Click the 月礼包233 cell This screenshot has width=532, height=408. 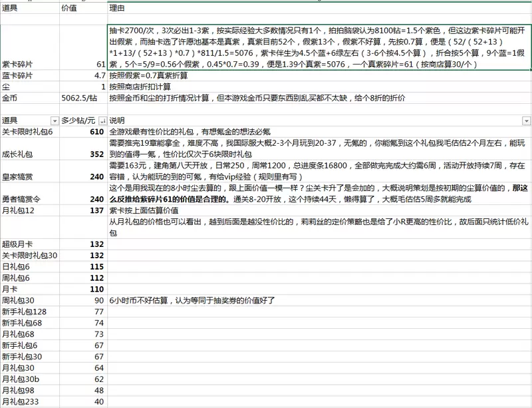click(23, 401)
